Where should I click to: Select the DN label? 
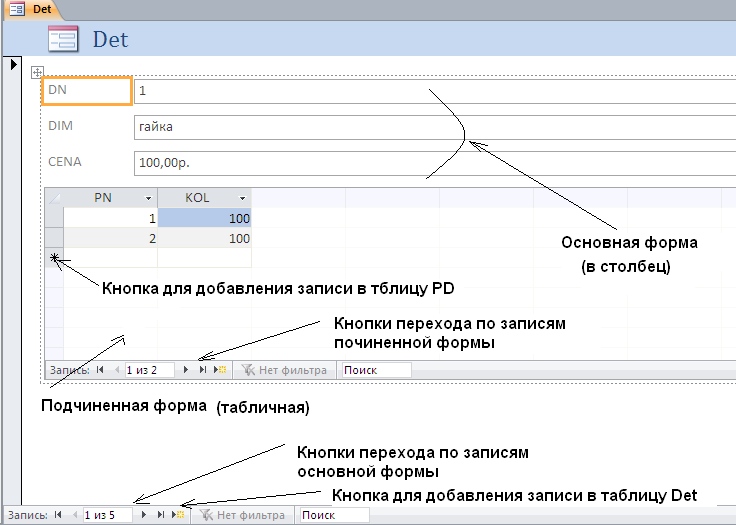86,91
